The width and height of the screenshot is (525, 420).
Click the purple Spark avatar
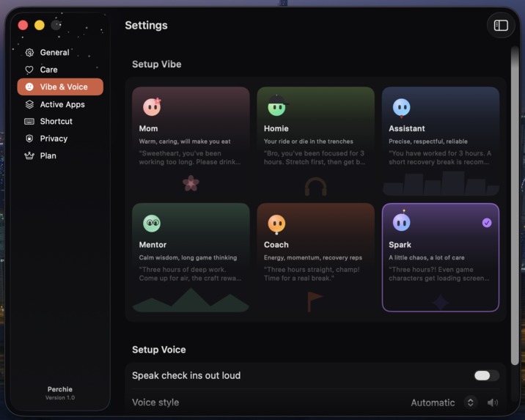[x=402, y=221]
